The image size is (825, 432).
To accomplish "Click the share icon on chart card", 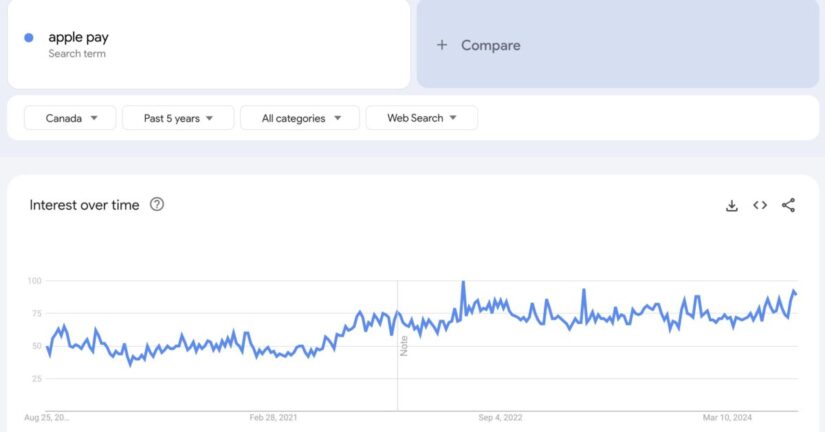I will click(x=788, y=205).
